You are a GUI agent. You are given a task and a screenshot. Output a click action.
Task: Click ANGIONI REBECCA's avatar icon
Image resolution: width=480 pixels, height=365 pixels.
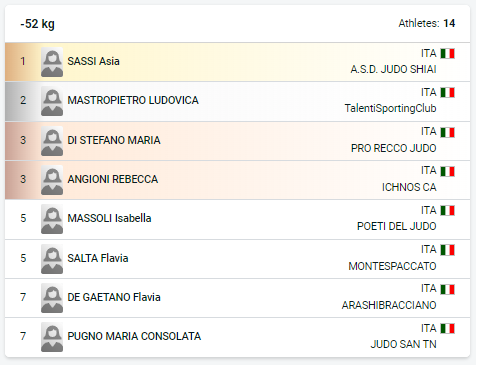coord(52,180)
